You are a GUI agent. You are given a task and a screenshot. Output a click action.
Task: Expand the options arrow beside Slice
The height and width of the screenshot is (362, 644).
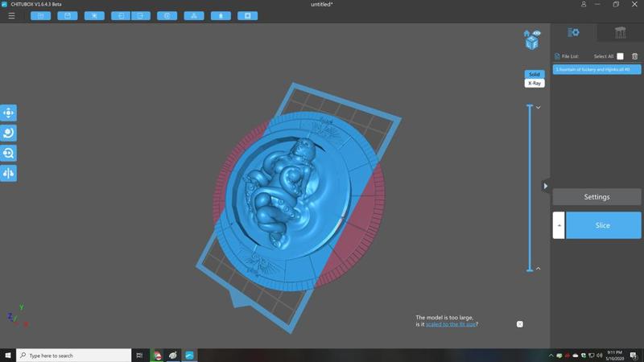pos(559,225)
